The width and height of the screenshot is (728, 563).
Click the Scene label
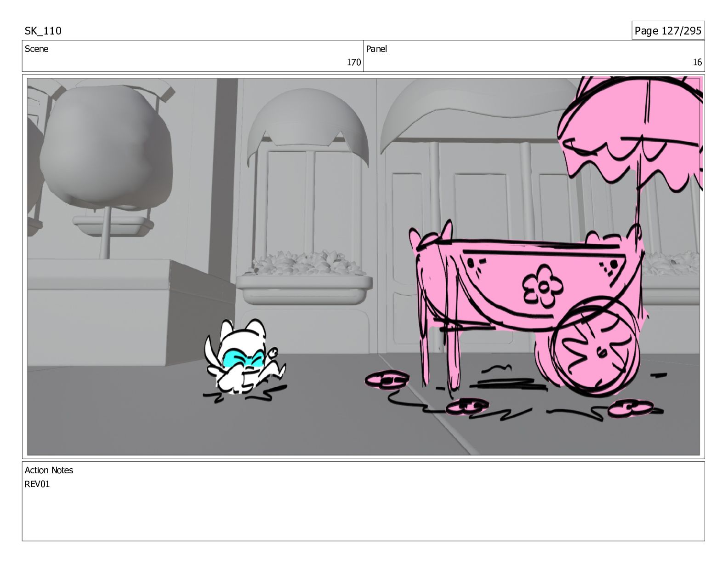(36, 49)
